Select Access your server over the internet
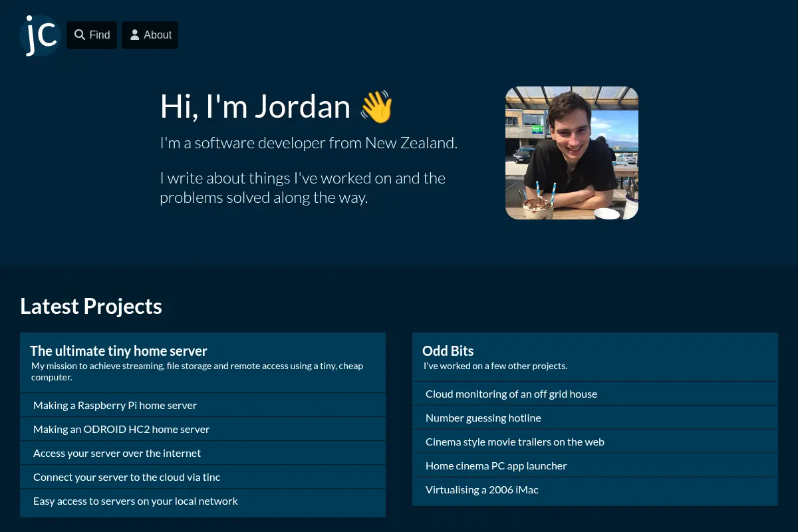The height and width of the screenshot is (532, 798). 203,453
